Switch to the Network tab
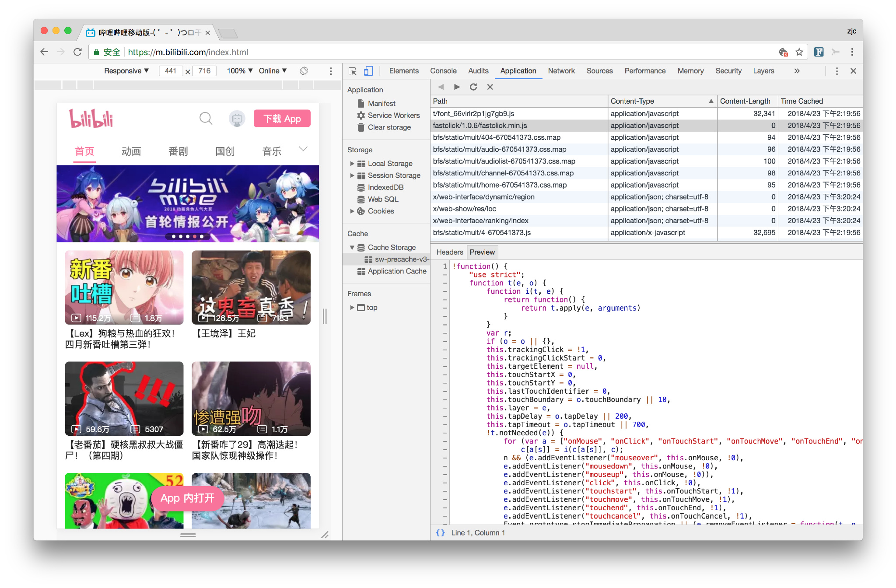 [x=561, y=71]
